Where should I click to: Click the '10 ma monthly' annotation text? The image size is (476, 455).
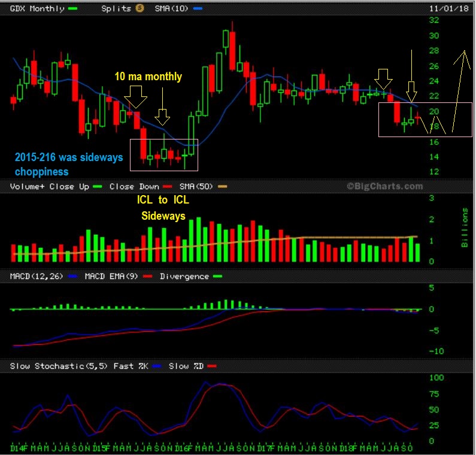coord(148,77)
